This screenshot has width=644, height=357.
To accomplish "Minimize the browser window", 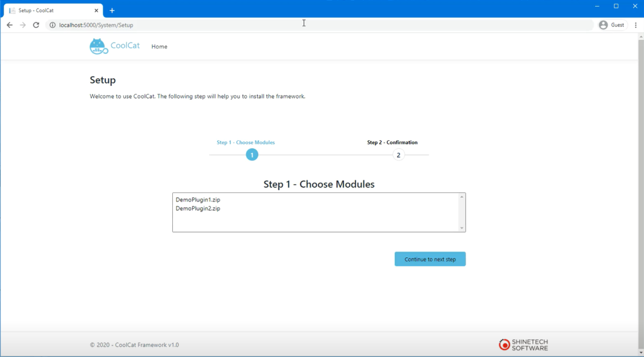I will point(597,6).
